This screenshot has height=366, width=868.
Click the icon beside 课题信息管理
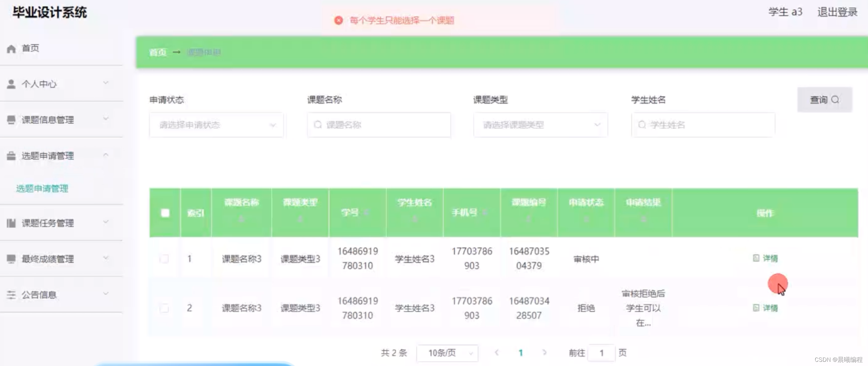(x=11, y=120)
